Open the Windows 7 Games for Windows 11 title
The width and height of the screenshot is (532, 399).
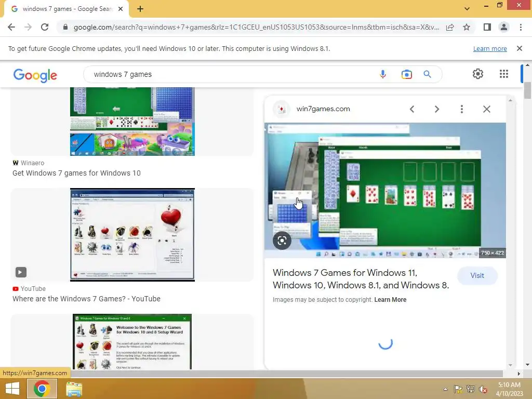tap(361, 279)
